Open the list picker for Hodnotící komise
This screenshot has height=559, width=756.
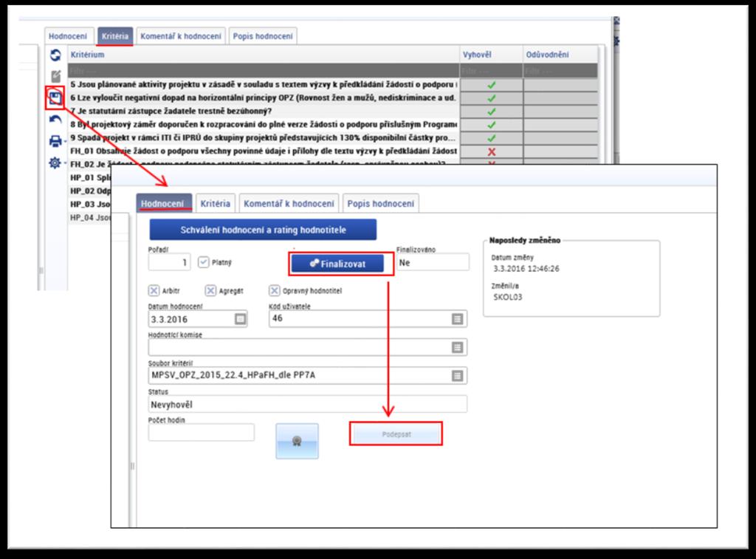pyautogui.click(x=457, y=347)
